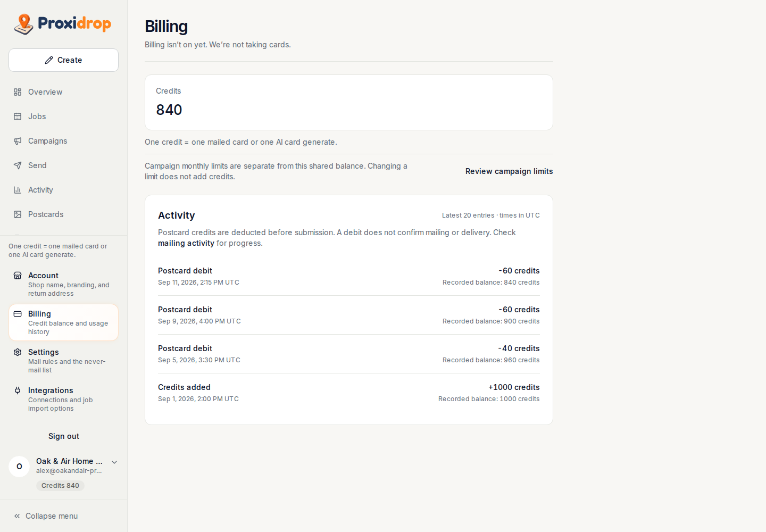Click the Collapse menu double chevron icon
Viewport: 766px width, 532px height.
coord(17,516)
